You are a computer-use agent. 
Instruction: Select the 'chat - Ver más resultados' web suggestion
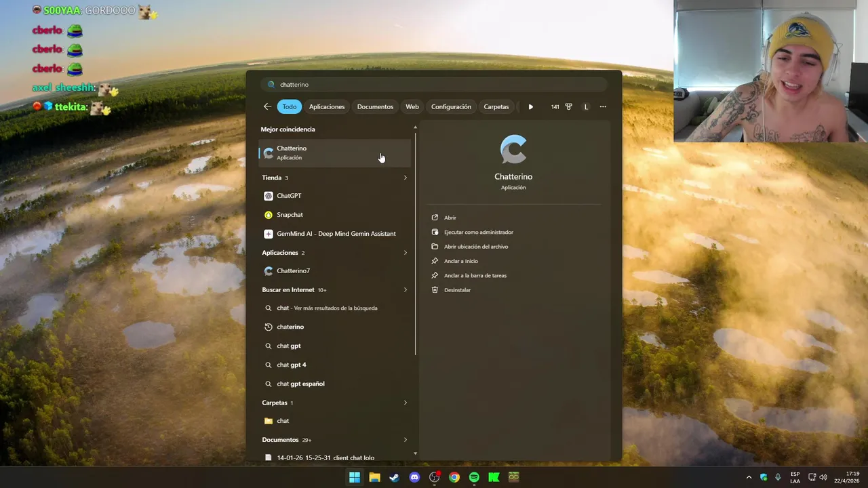click(335, 308)
